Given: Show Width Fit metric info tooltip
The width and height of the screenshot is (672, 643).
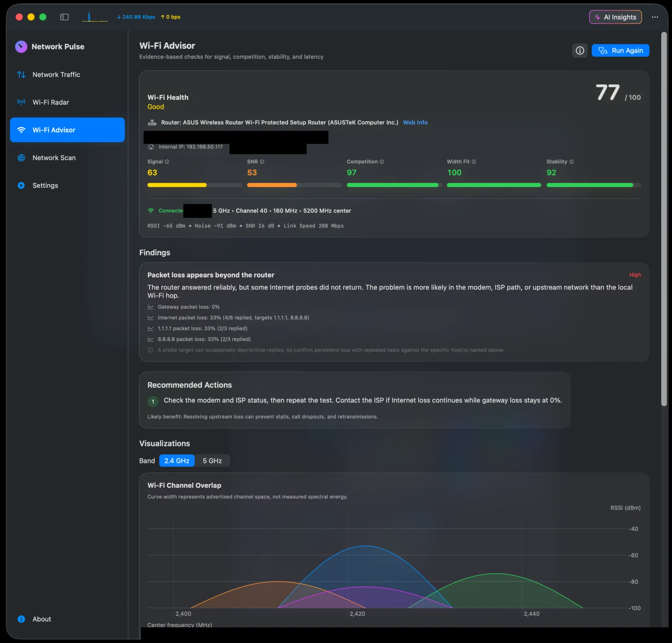Looking at the screenshot, I should [474, 162].
